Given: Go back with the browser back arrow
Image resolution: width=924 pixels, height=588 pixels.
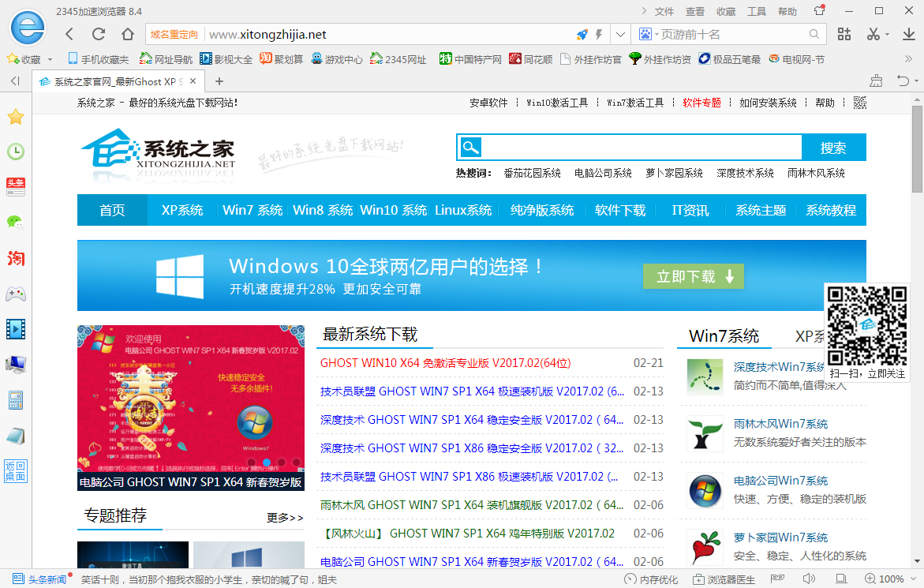Looking at the screenshot, I should [69, 34].
